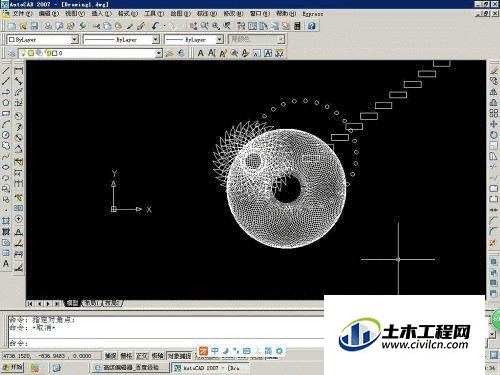Select the Angular dimension tool

(x=18, y=148)
